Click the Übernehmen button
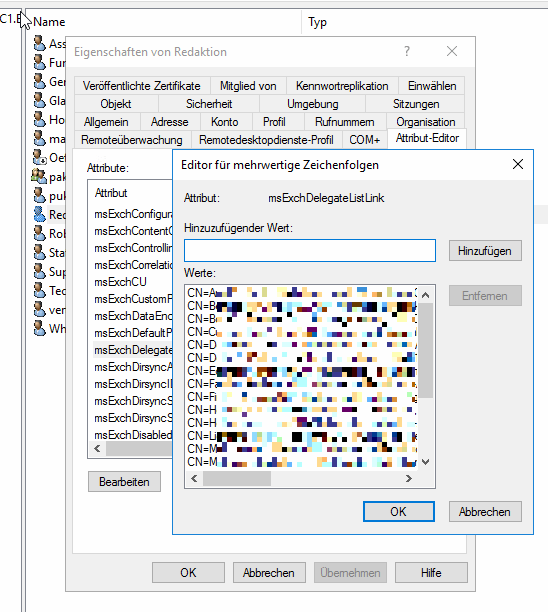Viewport: 548px width, 612px height. coord(351,573)
